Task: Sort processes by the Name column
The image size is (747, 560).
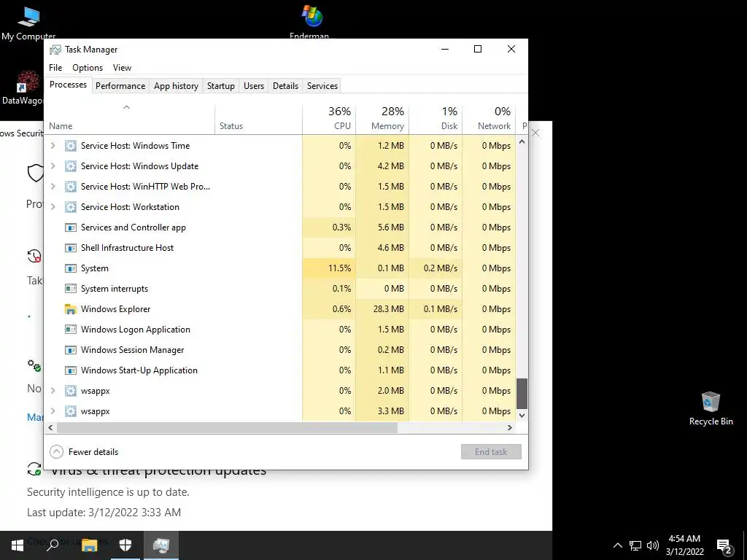Action: (x=130, y=118)
